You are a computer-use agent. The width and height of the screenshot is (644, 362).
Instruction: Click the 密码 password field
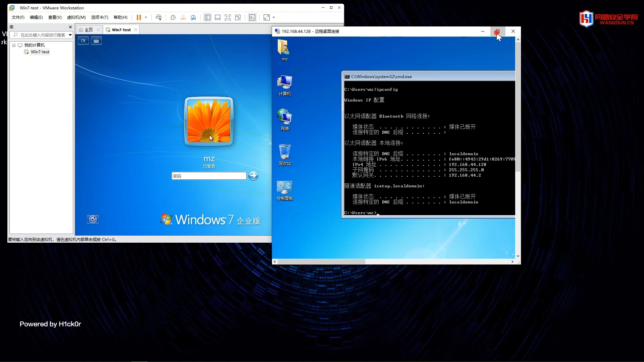tap(209, 176)
